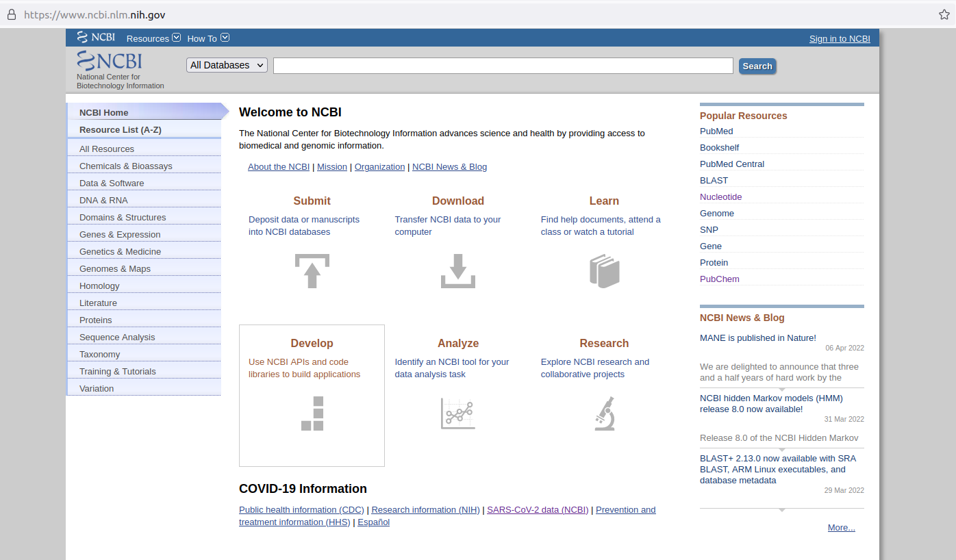Image resolution: width=956 pixels, height=560 pixels.
Task: Open BLAST from Popular Resources
Action: (x=714, y=180)
